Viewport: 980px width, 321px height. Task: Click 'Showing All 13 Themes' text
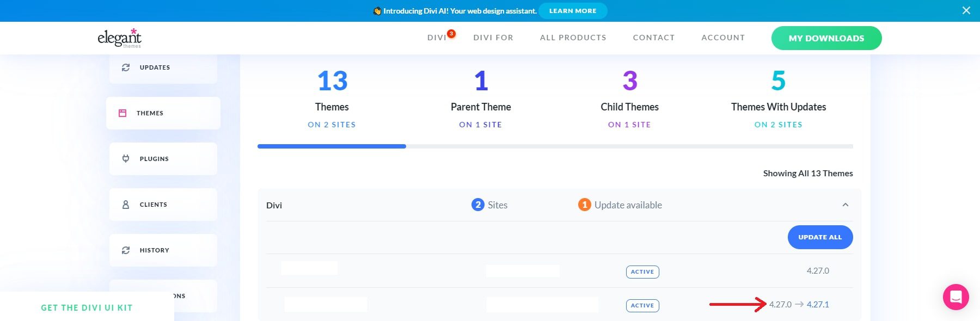pyautogui.click(x=808, y=174)
